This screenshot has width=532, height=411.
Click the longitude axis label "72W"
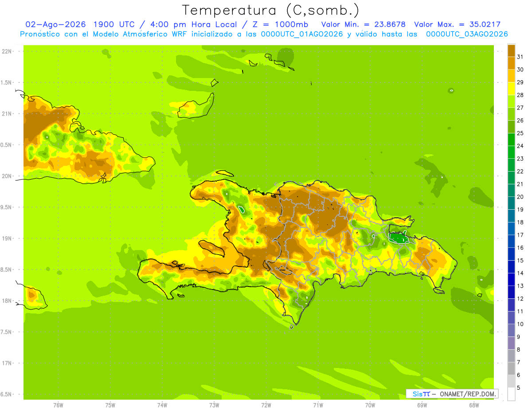click(x=266, y=405)
